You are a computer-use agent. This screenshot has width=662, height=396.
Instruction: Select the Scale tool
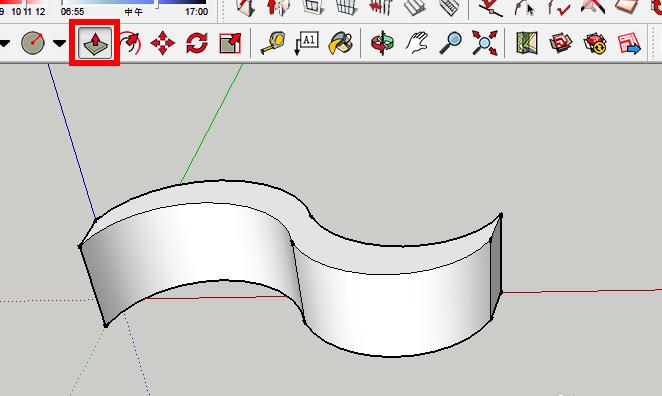[230, 43]
